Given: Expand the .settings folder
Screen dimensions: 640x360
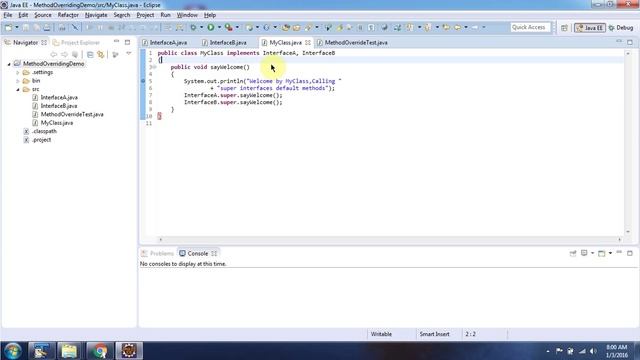Looking at the screenshot, I should click(x=18, y=73).
